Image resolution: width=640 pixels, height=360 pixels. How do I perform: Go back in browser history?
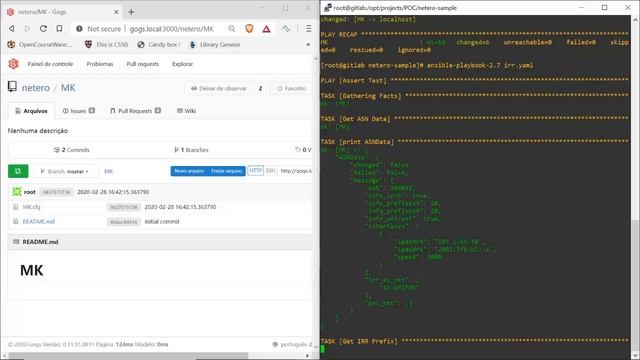click(x=12, y=29)
